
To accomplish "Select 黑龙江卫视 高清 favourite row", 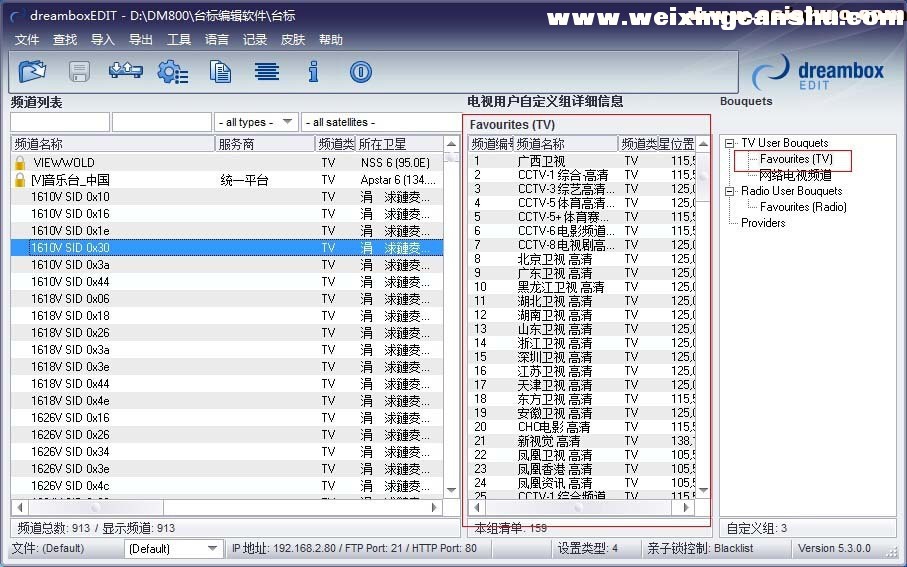I will pos(582,287).
